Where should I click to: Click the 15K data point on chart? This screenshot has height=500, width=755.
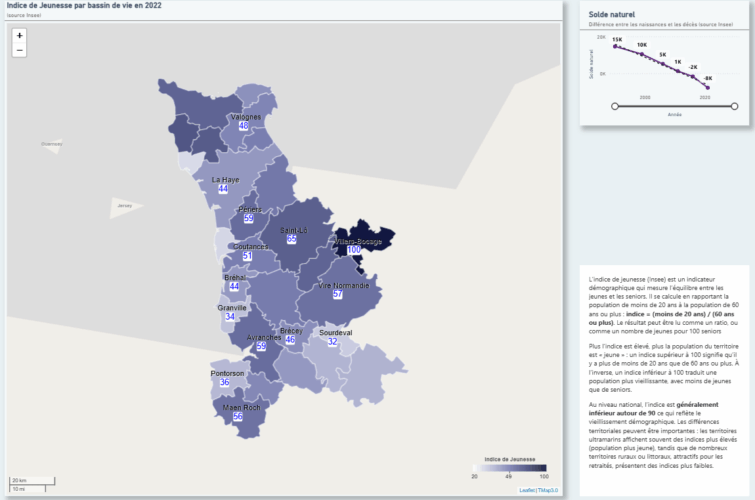pyautogui.click(x=615, y=46)
